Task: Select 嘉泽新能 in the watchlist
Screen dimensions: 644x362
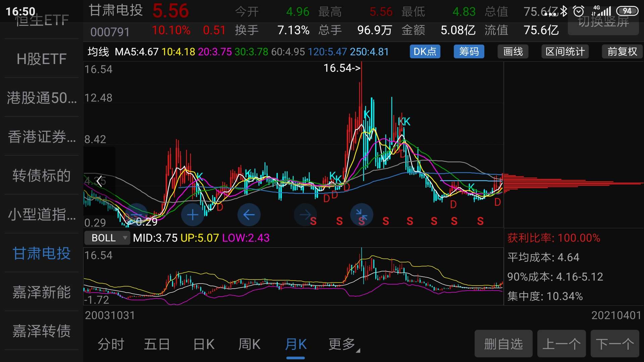Action: pyautogui.click(x=42, y=292)
